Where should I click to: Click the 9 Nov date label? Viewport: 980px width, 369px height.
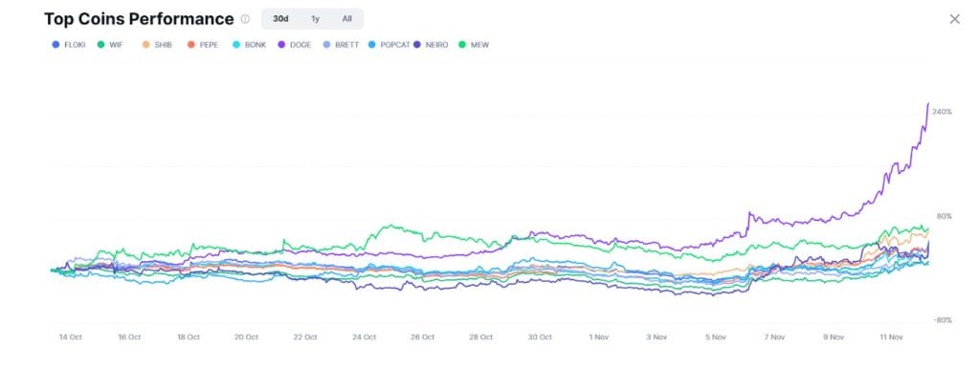pyautogui.click(x=834, y=337)
